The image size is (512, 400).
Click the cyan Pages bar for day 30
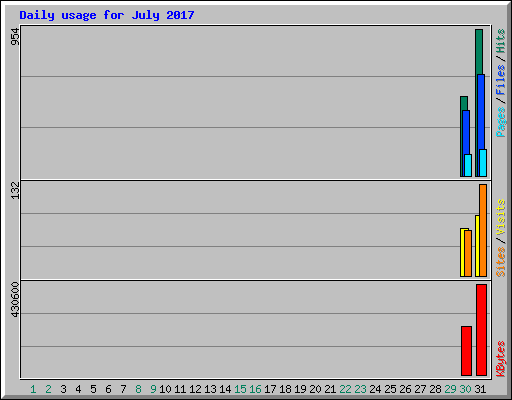point(468,165)
